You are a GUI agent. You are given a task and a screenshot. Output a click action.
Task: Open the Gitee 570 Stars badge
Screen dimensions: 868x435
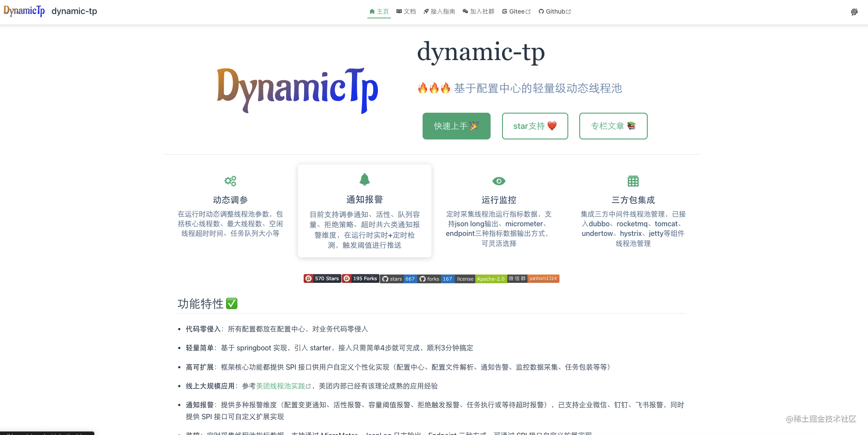pos(322,278)
